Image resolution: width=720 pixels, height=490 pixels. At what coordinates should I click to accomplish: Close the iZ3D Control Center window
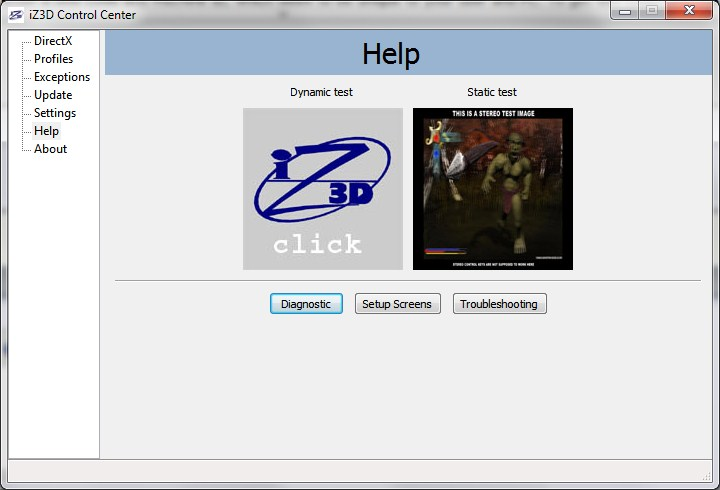pyautogui.click(x=688, y=11)
